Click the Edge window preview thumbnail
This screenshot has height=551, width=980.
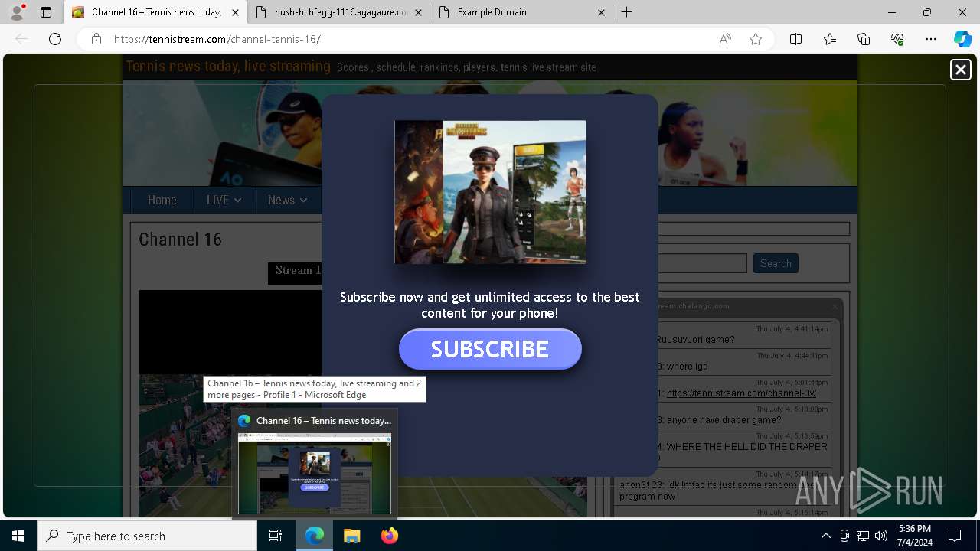tap(315, 474)
